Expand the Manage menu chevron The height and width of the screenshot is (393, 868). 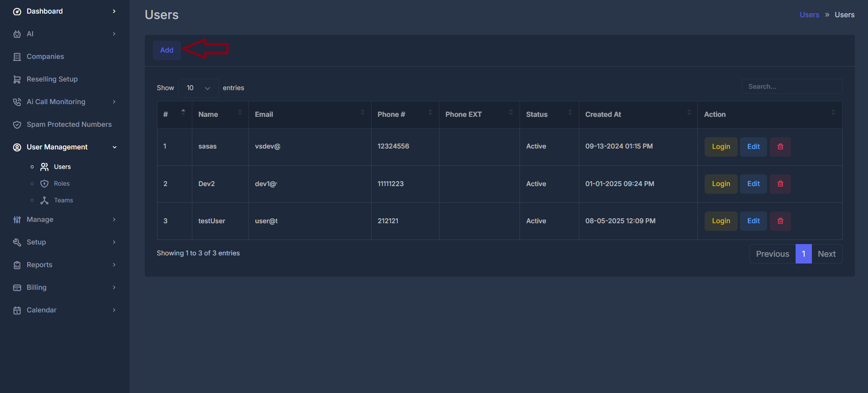pyautogui.click(x=114, y=220)
